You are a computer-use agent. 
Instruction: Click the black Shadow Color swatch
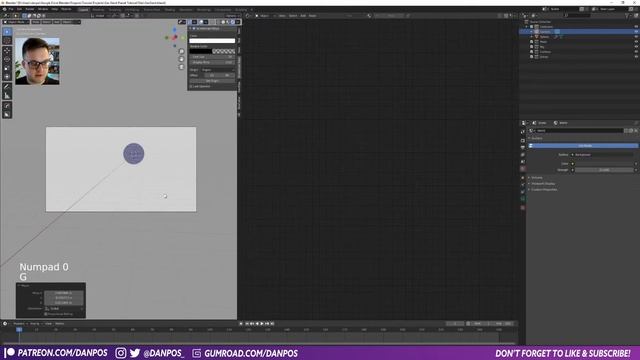[x=200, y=51]
